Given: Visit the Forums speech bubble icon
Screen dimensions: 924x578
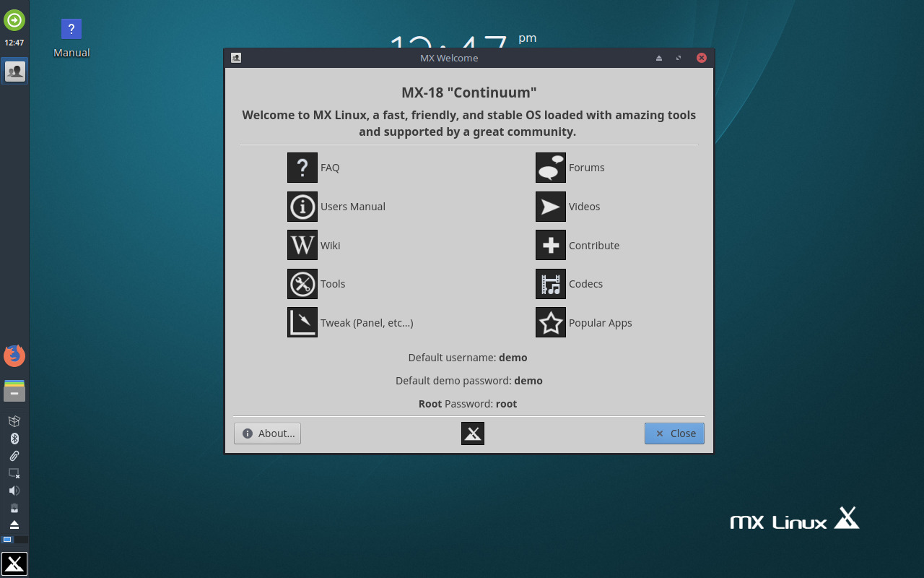Looking at the screenshot, I should 551,168.
